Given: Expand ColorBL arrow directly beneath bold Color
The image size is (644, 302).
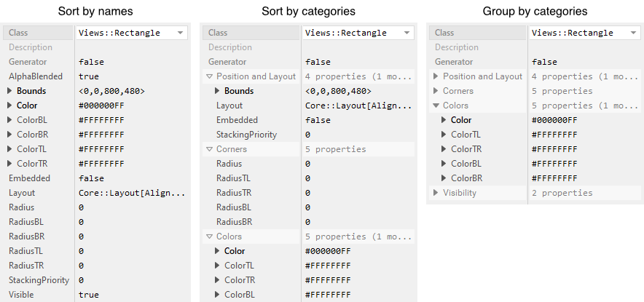Looking at the screenshot, I should coord(10,120).
